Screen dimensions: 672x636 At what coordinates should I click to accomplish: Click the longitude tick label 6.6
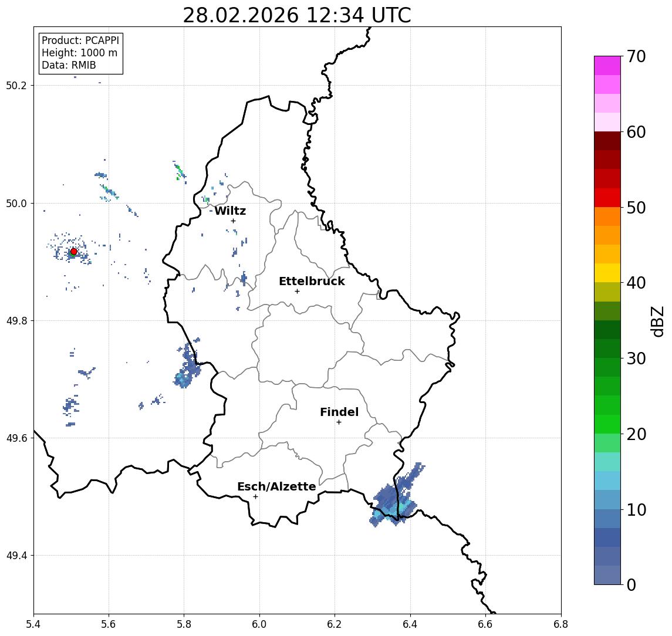pyautogui.click(x=485, y=624)
